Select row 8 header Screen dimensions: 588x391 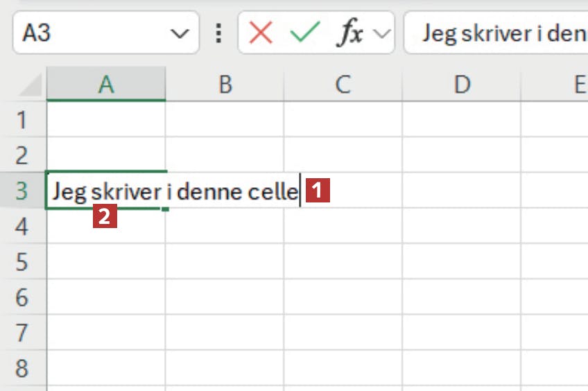pos(21,368)
